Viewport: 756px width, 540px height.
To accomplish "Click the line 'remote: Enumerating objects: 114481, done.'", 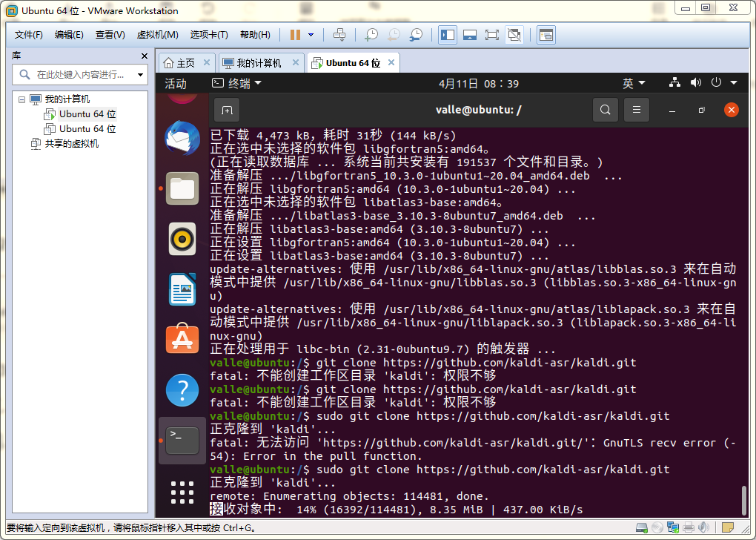I will pyautogui.click(x=350, y=496).
